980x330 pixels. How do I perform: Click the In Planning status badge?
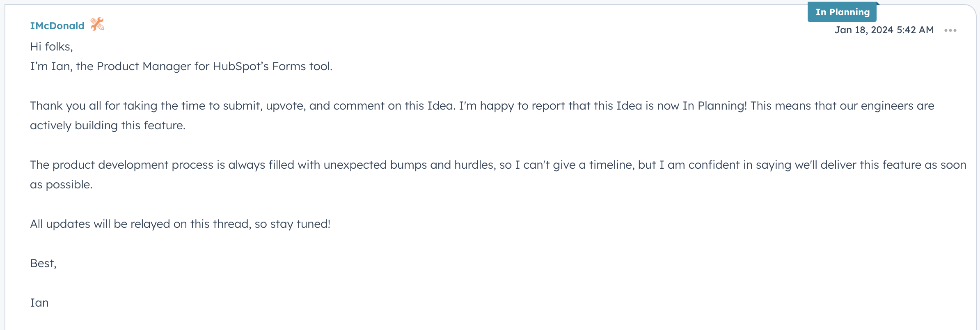click(x=842, y=12)
